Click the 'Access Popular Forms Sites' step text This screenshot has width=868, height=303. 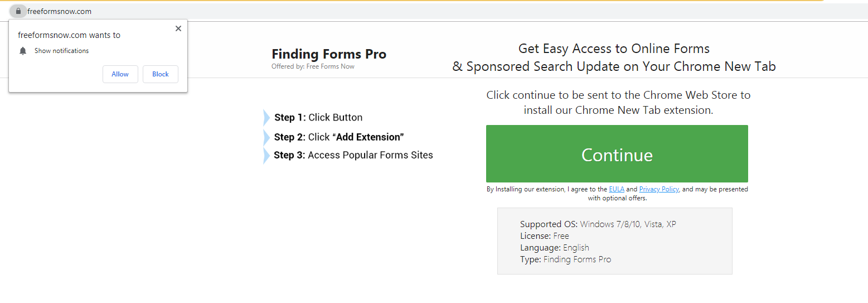(x=370, y=155)
